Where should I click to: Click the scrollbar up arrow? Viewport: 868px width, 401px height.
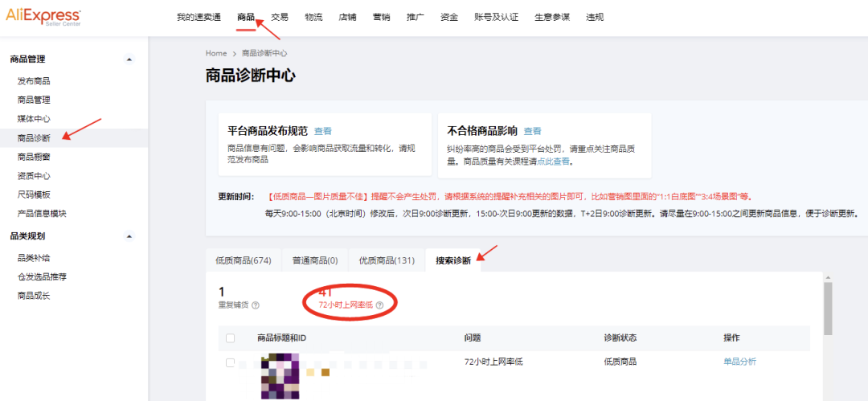coord(828,277)
